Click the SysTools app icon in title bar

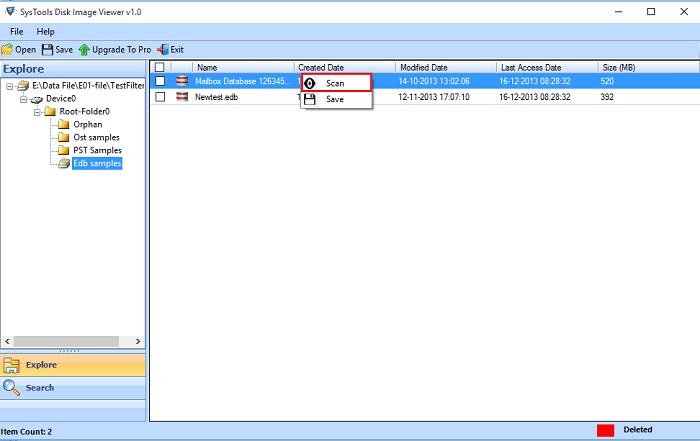point(10,11)
